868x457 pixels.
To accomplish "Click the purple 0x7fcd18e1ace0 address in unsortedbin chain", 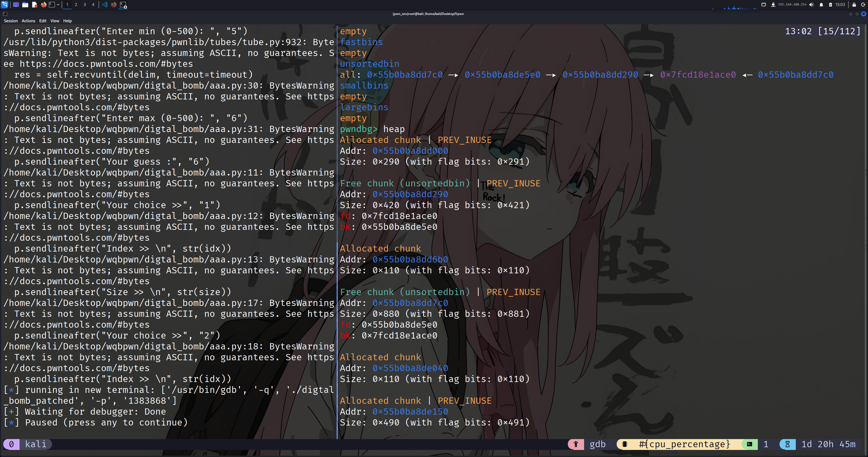I will [698, 75].
